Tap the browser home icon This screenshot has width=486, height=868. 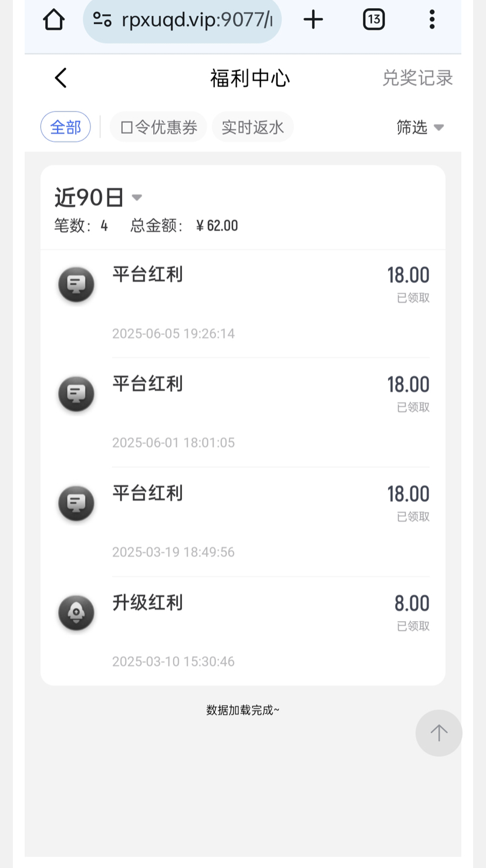53,20
